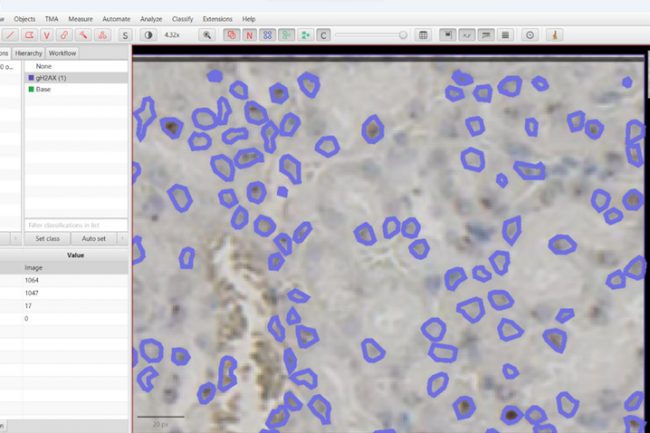Toggle fill detections C button
The image size is (650, 433).
click(x=323, y=35)
